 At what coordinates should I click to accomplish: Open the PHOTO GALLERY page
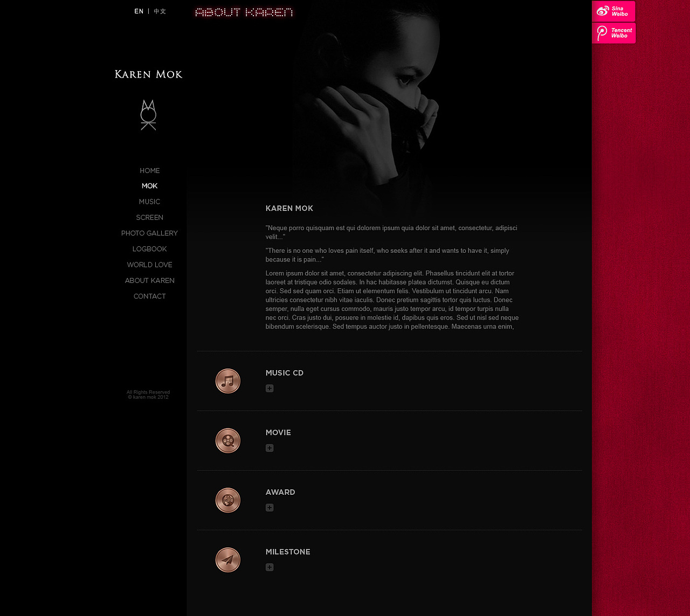click(150, 233)
